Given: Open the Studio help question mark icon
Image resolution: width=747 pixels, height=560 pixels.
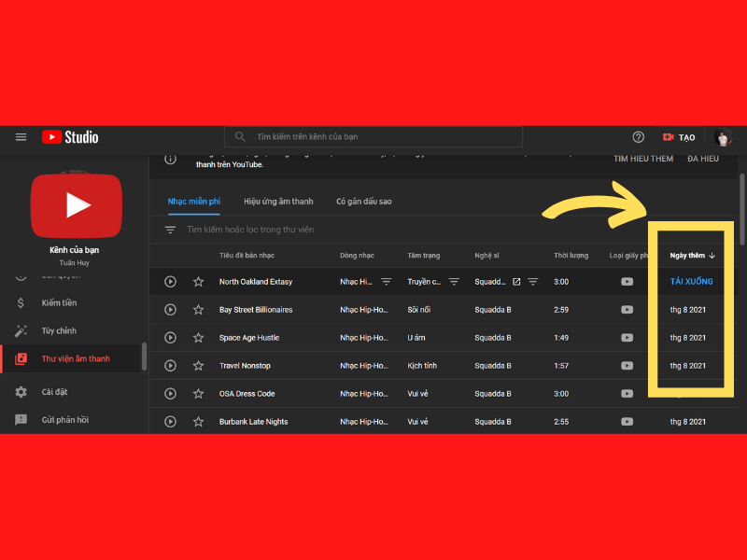Looking at the screenshot, I should (637, 137).
